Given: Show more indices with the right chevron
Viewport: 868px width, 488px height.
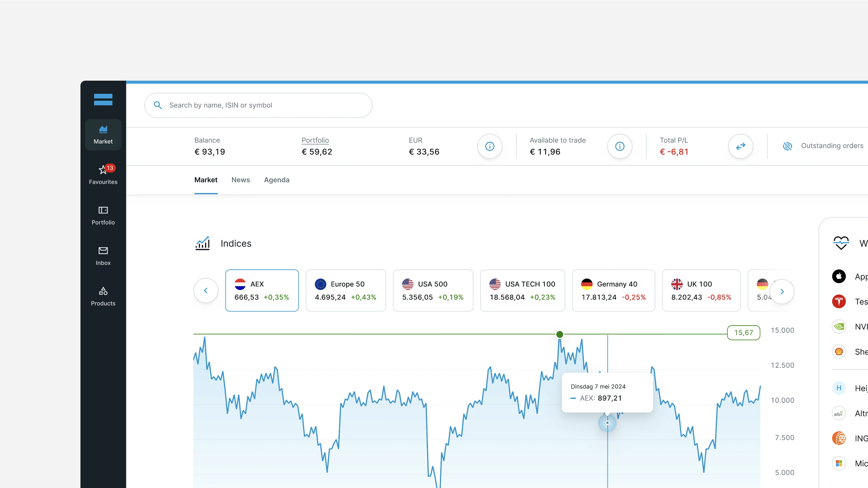Looking at the screenshot, I should pyautogui.click(x=782, y=292).
